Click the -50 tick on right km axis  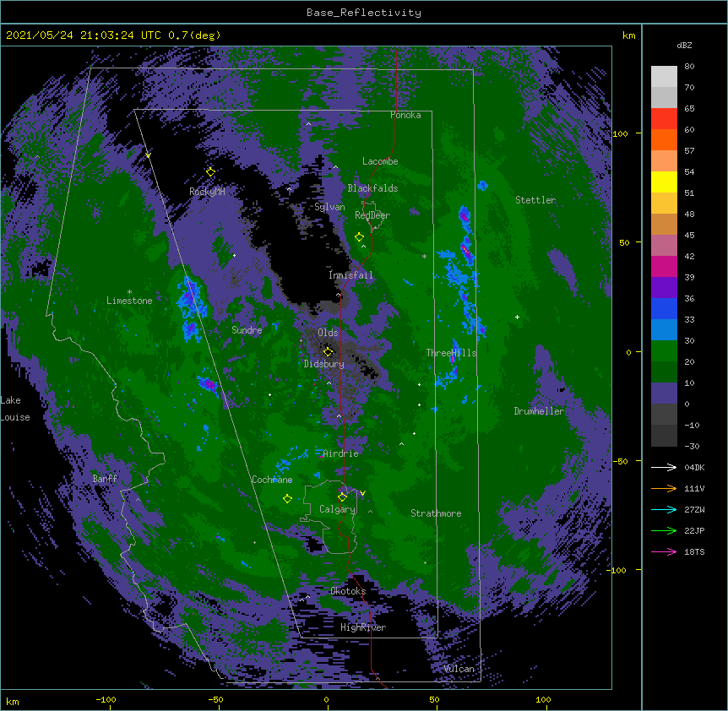tap(620, 461)
